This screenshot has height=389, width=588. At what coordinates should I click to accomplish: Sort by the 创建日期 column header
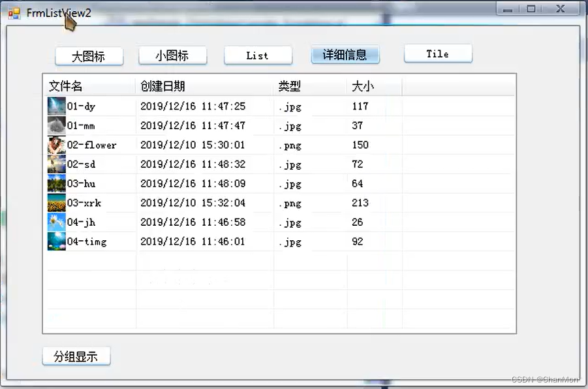204,86
